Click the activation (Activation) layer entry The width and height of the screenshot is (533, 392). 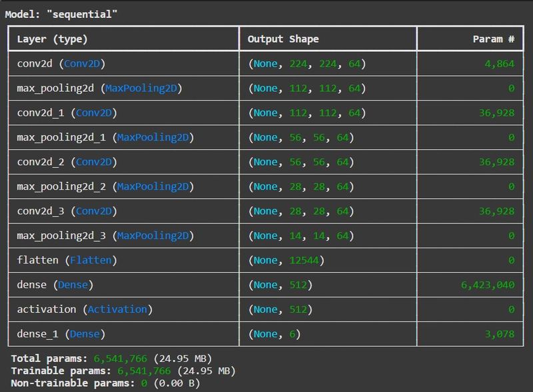tap(85, 309)
